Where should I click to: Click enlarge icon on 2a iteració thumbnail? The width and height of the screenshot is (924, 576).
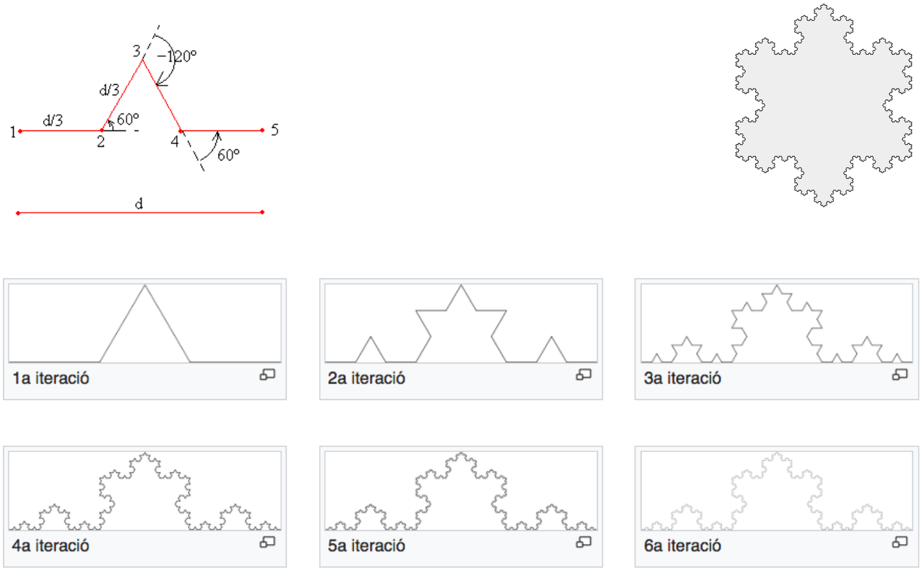583,374
